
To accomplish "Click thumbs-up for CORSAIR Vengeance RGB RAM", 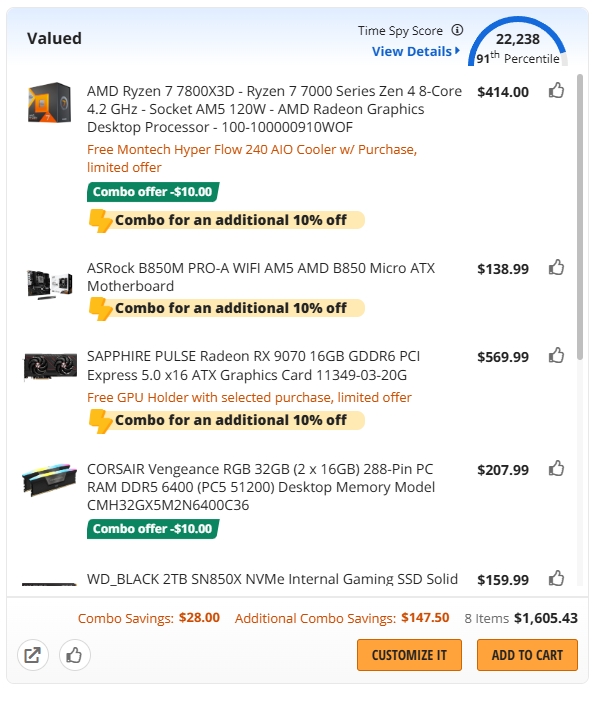I will (557, 469).
